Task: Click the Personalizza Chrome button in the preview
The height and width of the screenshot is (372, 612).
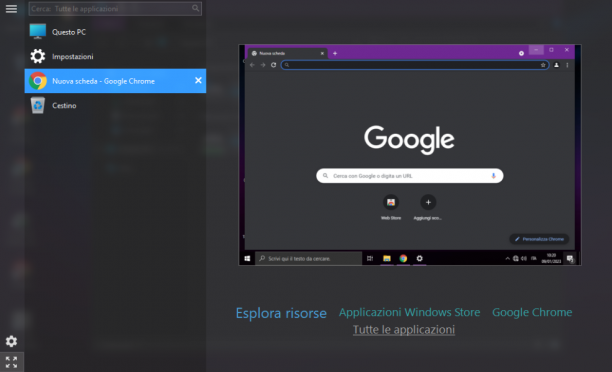Action: pyautogui.click(x=539, y=239)
